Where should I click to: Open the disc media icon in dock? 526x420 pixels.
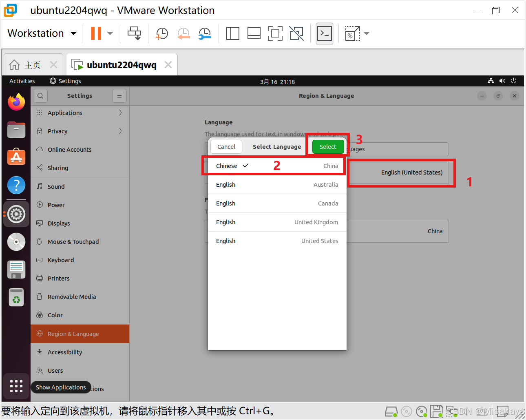[16, 242]
